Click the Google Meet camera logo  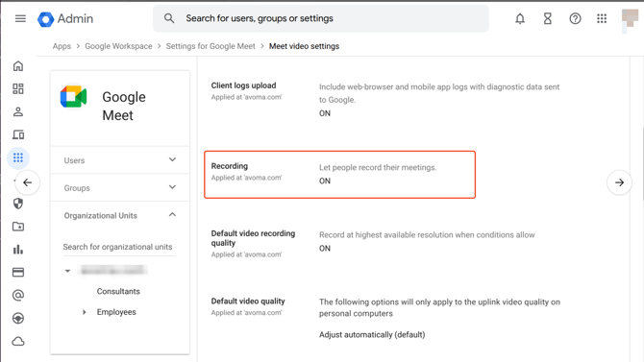coord(73,97)
